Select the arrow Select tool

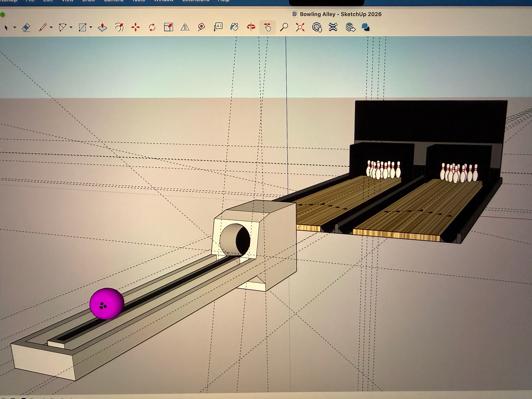6,27
